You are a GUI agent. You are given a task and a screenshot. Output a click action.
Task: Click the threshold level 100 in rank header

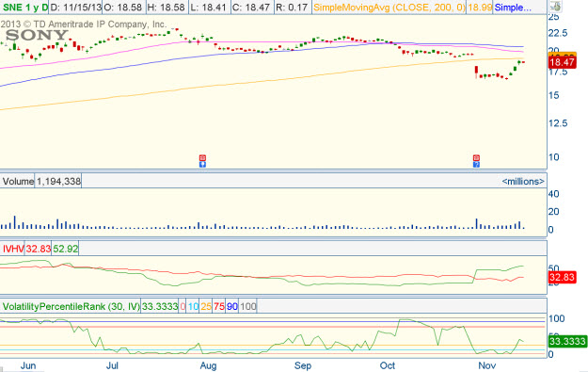click(247, 307)
